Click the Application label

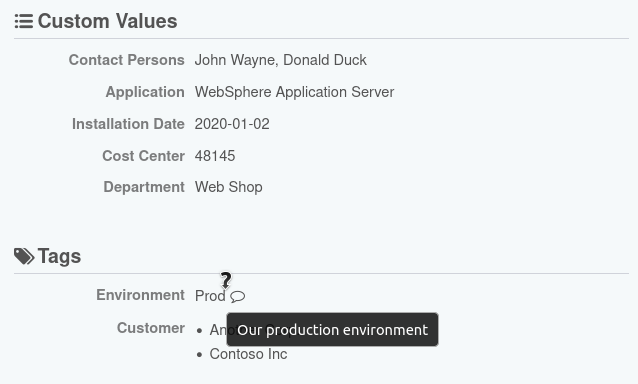tap(145, 92)
